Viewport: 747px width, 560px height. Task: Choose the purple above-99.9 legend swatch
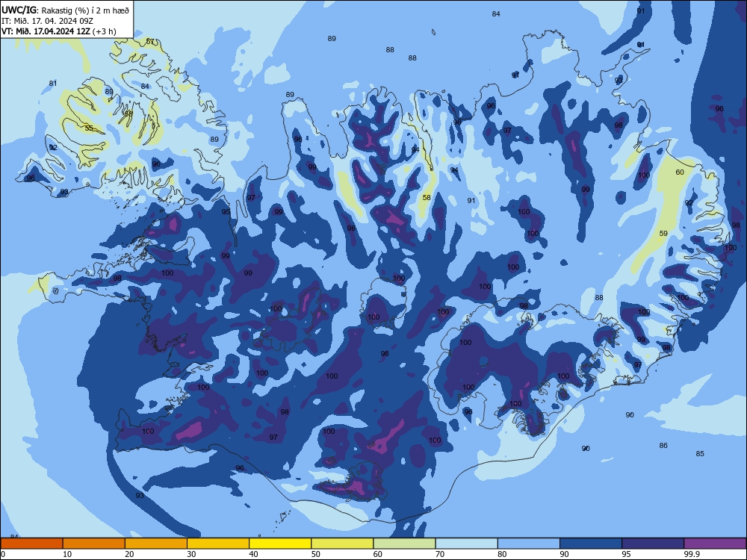click(x=715, y=544)
